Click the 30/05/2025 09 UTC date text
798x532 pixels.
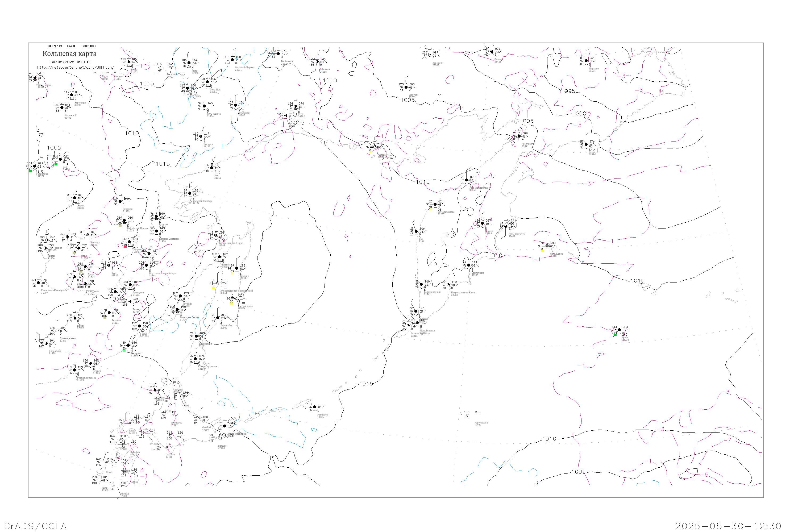tap(70, 62)
